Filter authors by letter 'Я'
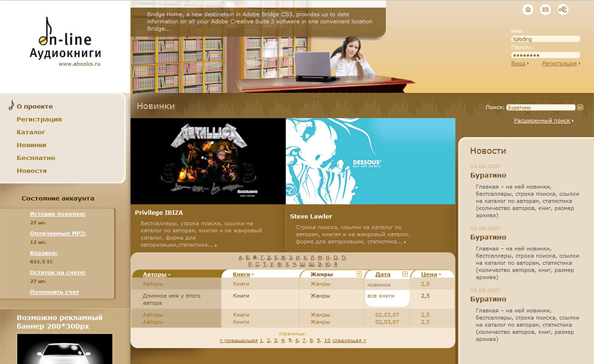The height and width of the screenshot is (364, 594). pos(335,264)
